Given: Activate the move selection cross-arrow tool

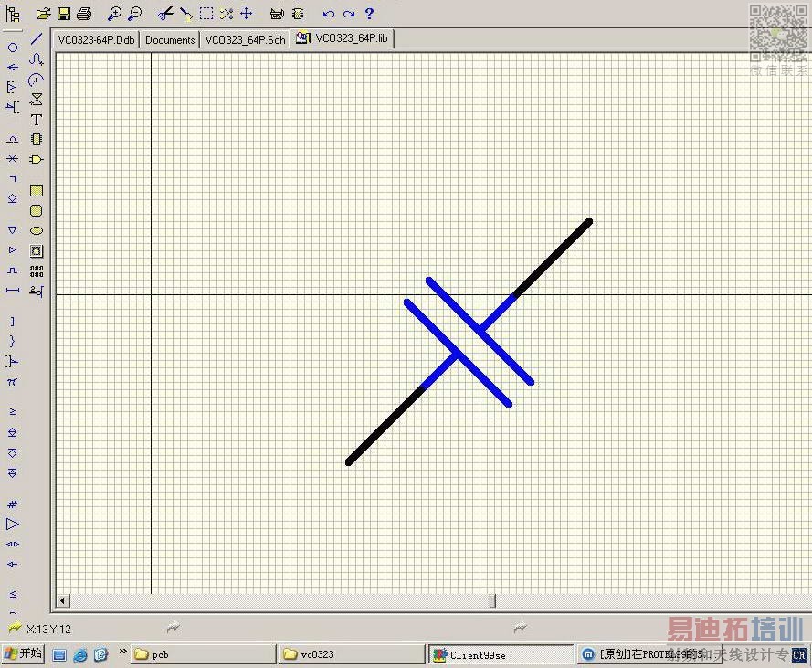Looking at the screenshot, I should (x=247, y=14).
